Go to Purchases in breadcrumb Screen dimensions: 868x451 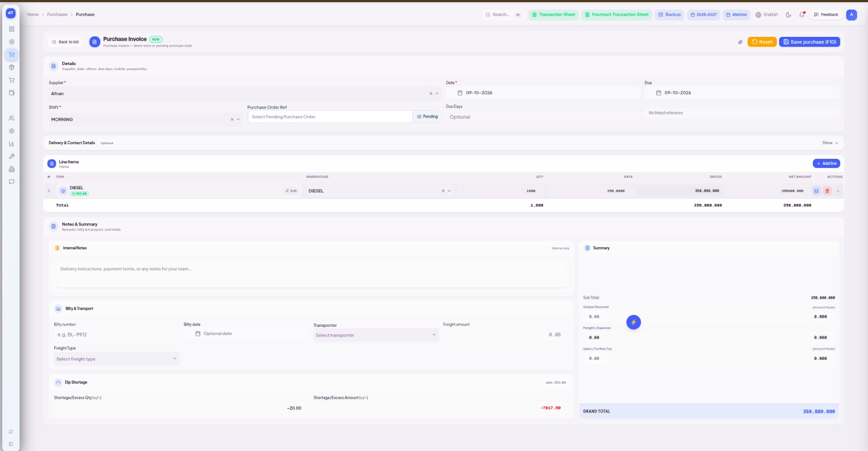[57, 15]
